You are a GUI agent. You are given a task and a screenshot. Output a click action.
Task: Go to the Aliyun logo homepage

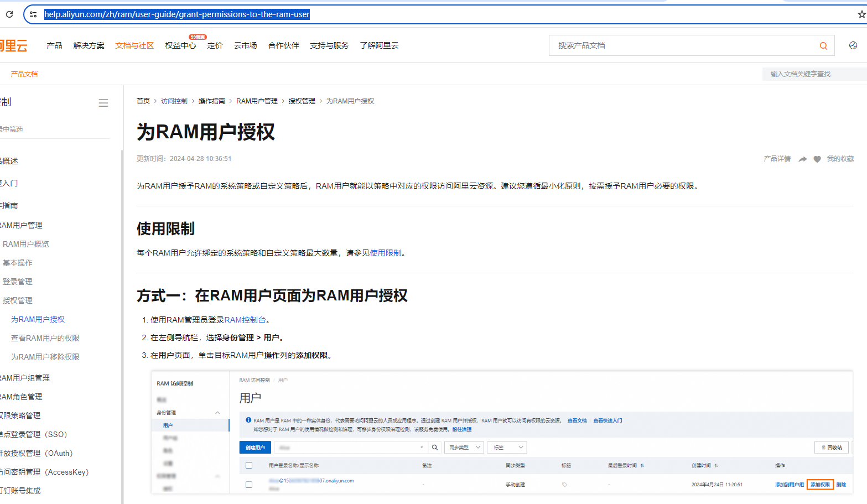click(x=13, y=45)
